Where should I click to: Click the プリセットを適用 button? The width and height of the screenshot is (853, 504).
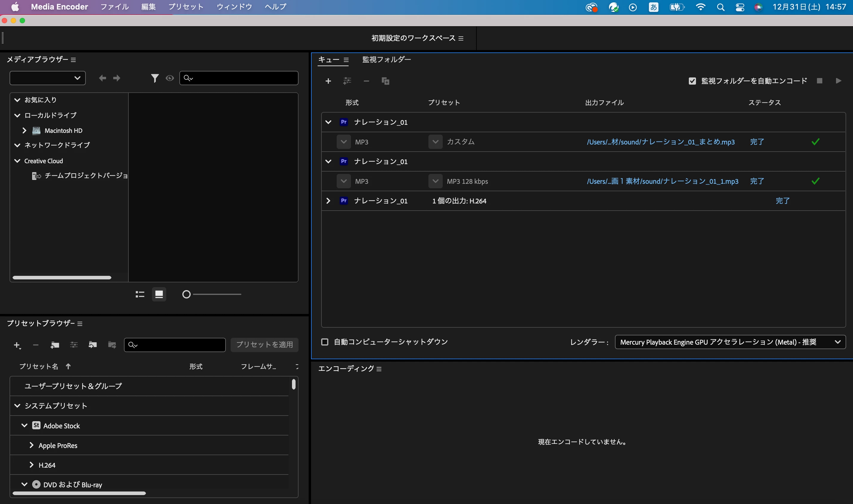(264, 345)
